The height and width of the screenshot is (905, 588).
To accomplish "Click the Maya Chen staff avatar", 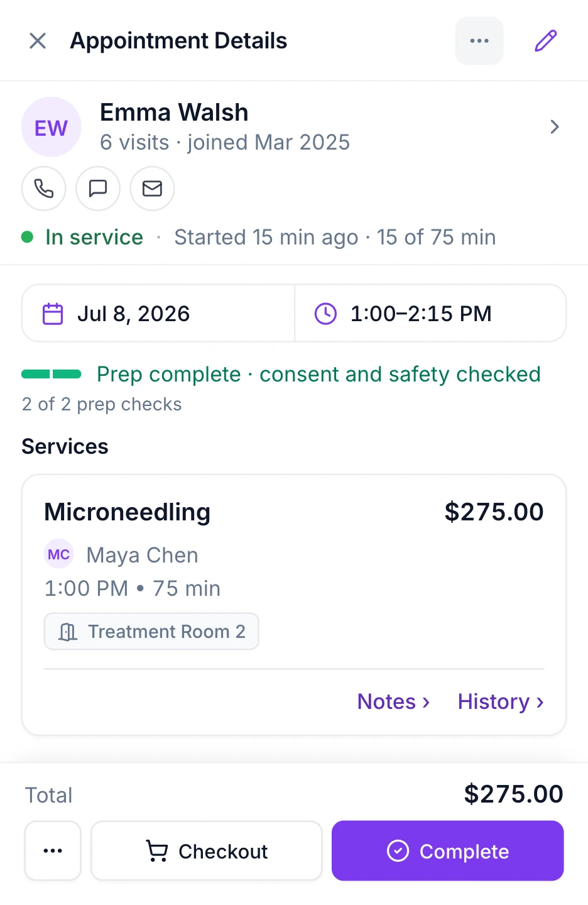I will pyautogui.click(x=59, y=554).
